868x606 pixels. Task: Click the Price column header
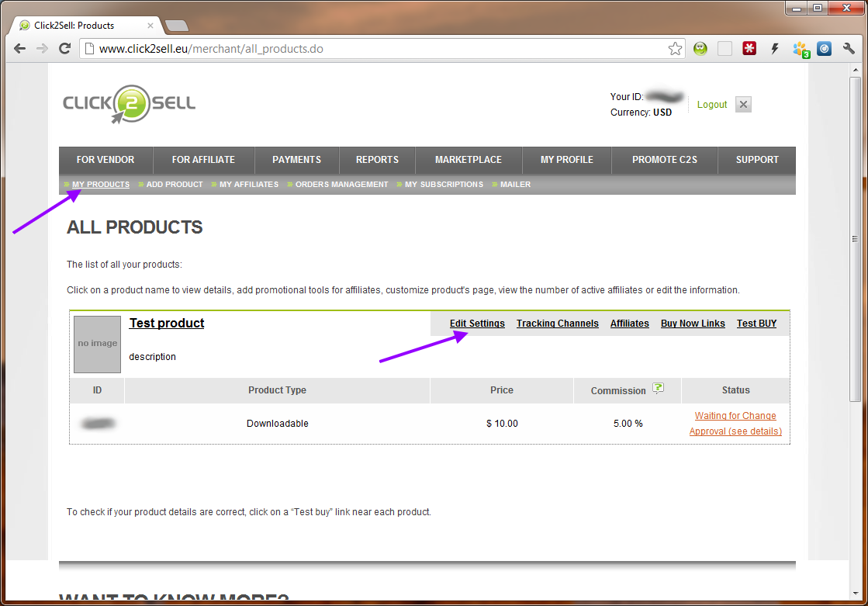(x=502, y=390)
